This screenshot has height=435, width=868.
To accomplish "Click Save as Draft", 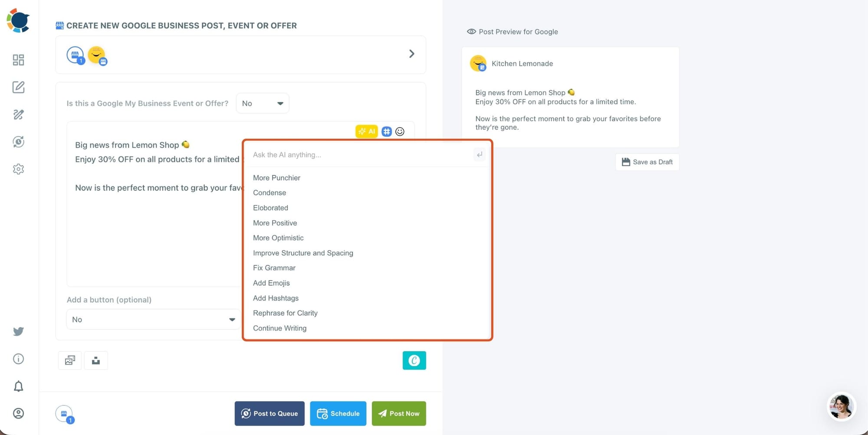I will pos(647,162).
